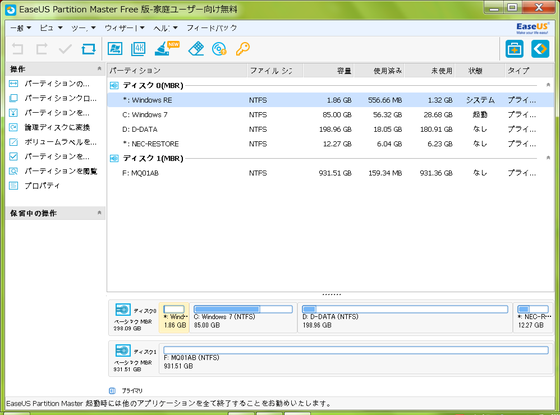Select the F: MQ01AB partition row
The image size is (560, 415).
coord(330,173)
